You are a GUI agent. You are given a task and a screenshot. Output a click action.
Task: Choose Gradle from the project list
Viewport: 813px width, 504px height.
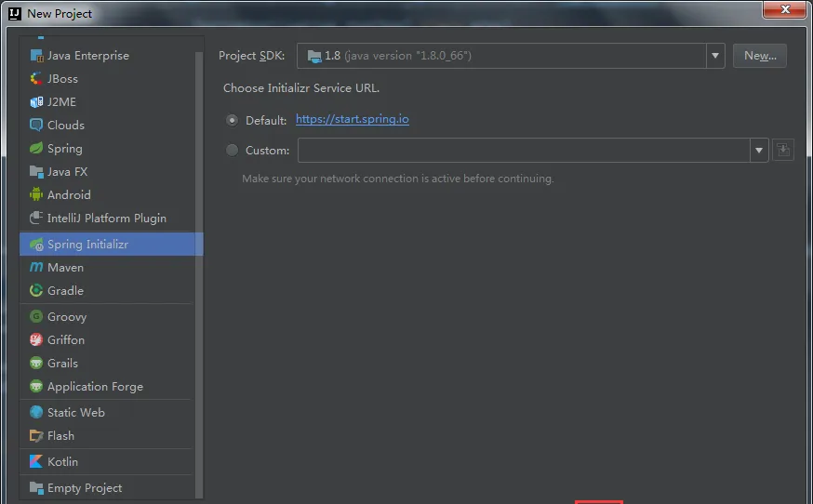107,291
